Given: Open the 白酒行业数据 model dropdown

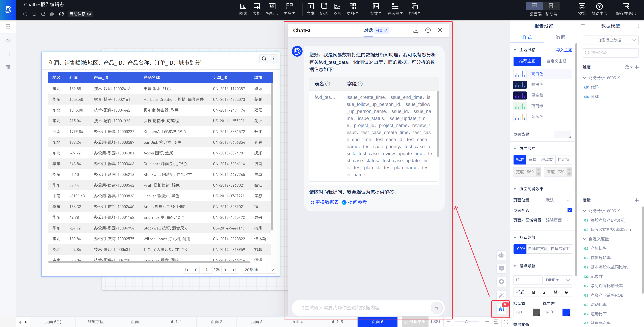Looking at the screenshot, I should (x=610, y=40).
